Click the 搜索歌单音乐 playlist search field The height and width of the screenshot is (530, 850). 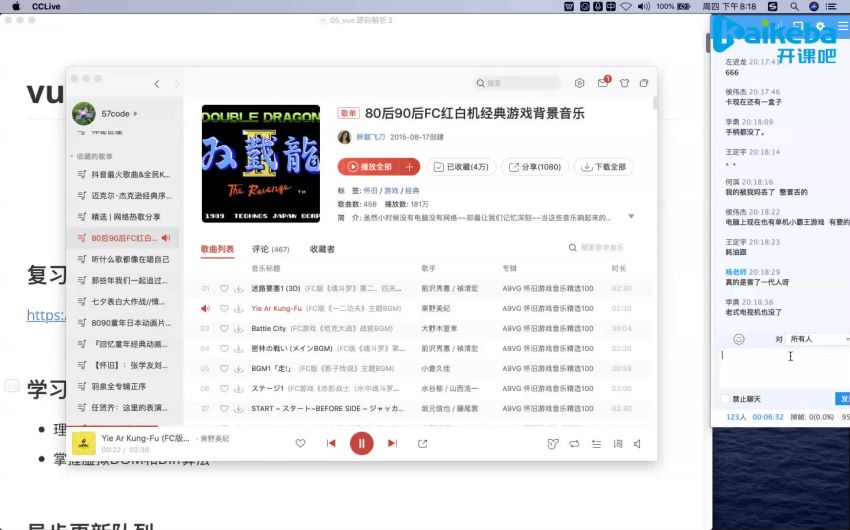coord(596,248)
